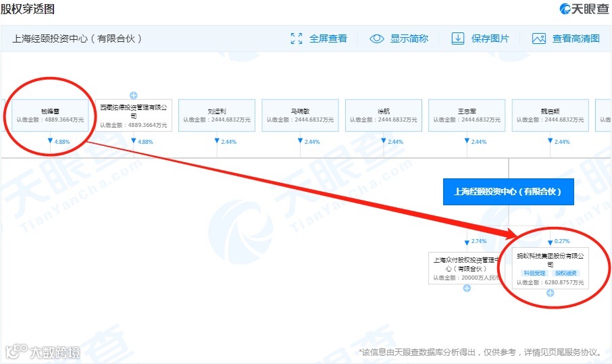This screenshot has height=364, width=612.
Task: Click the 2.44% label under 徐航
Action: point(395,142)
